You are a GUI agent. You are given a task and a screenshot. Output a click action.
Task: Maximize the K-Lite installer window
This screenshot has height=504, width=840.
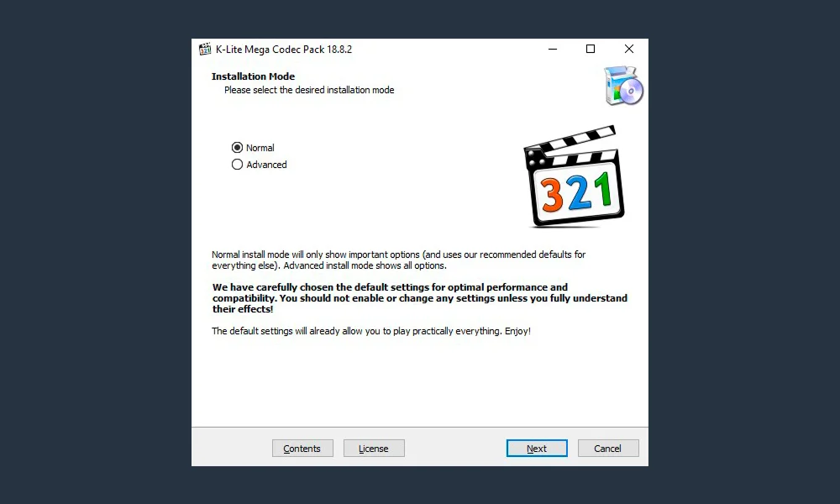coord(591,49)
